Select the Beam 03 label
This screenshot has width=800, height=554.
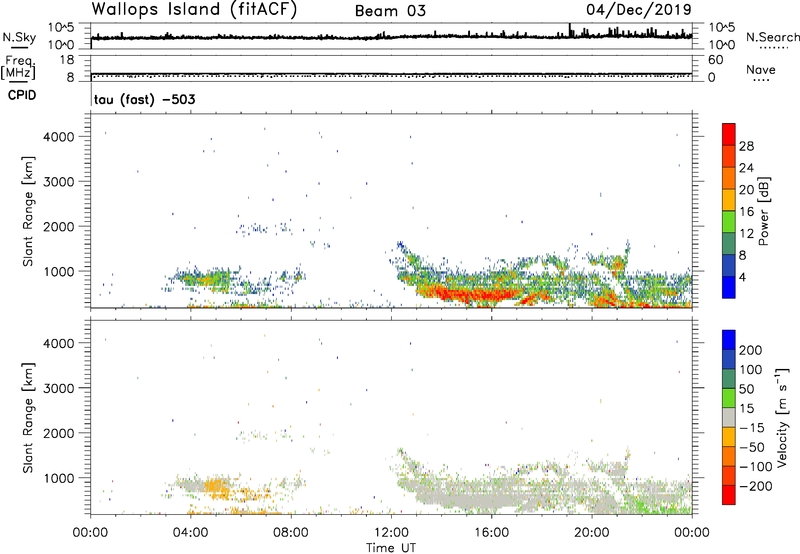390,11
